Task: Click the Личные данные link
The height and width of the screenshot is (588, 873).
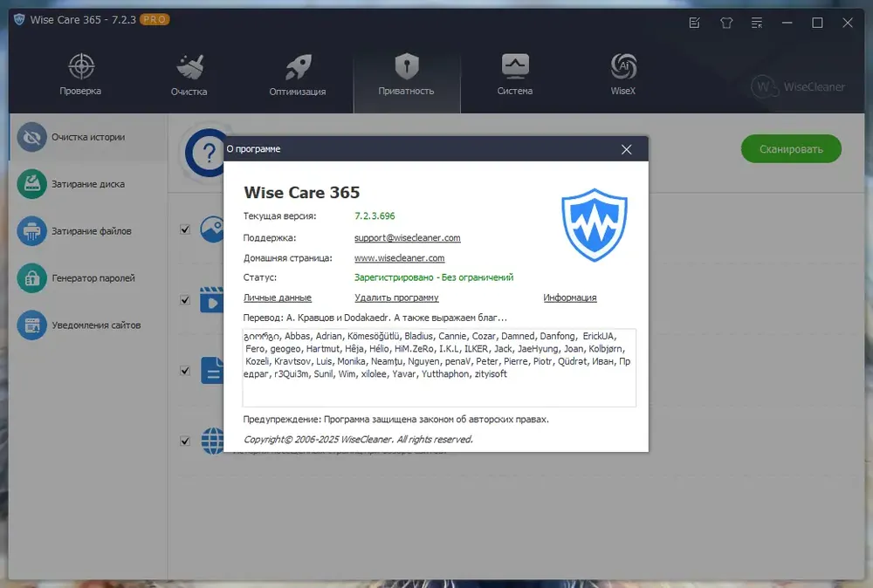Action: (x=278, y=297)
